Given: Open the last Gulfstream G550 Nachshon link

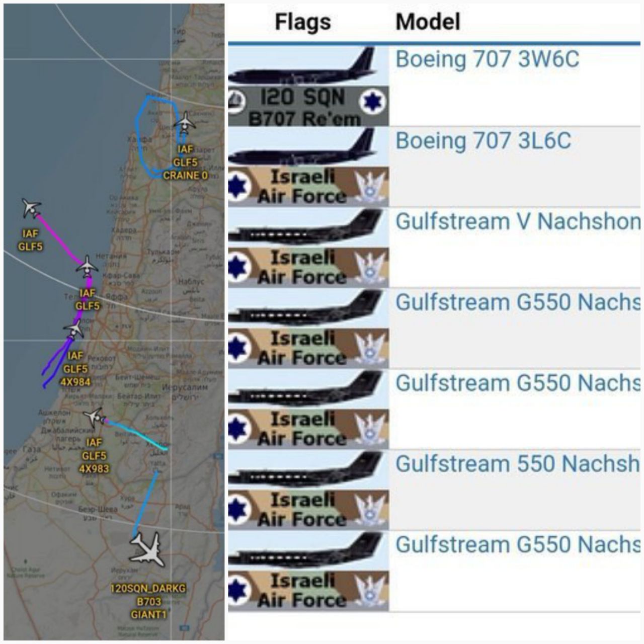Looking at the screenshot, I should [518, 544].
